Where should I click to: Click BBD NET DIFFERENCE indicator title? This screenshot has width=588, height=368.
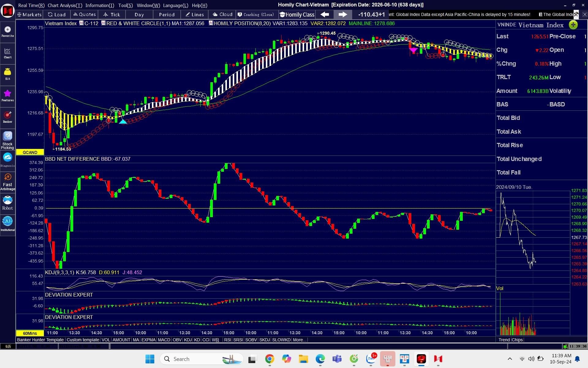72,159
